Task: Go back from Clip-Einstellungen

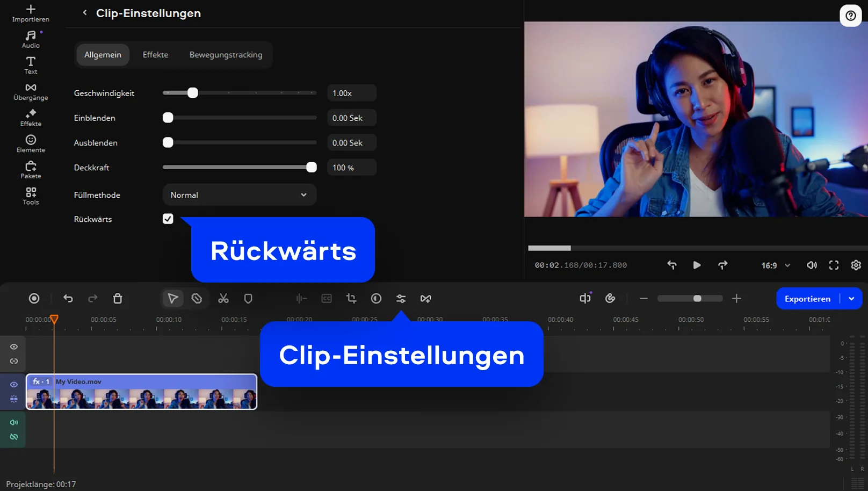Action: pyautogui.click(x=85, y=13)
